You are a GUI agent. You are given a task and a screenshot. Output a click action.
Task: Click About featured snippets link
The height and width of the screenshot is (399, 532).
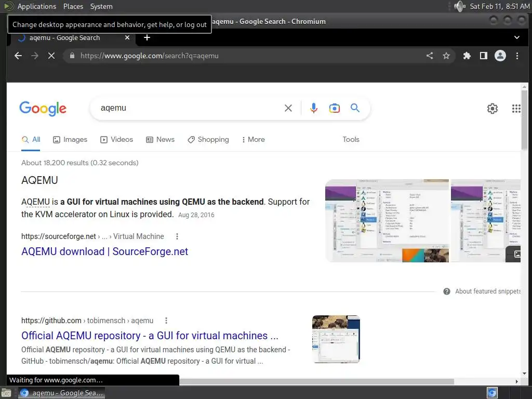[x=487, y=291]
